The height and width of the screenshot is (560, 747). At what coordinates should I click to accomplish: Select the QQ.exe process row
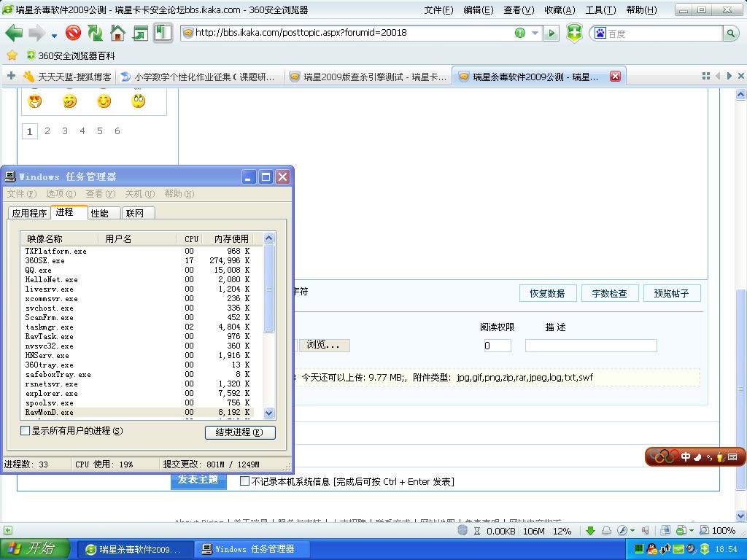coord(138,270)
